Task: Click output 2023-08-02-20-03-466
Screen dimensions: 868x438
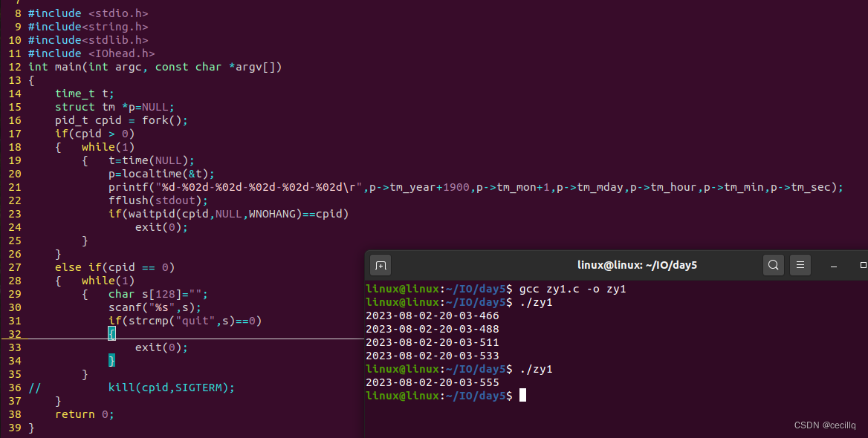Action: pos(433,316)
